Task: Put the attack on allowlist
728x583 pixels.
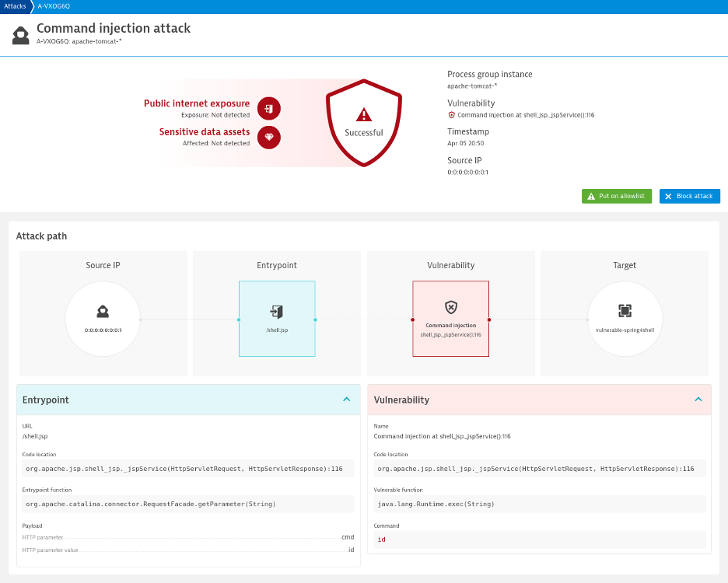Action: [x=617, y=196]
